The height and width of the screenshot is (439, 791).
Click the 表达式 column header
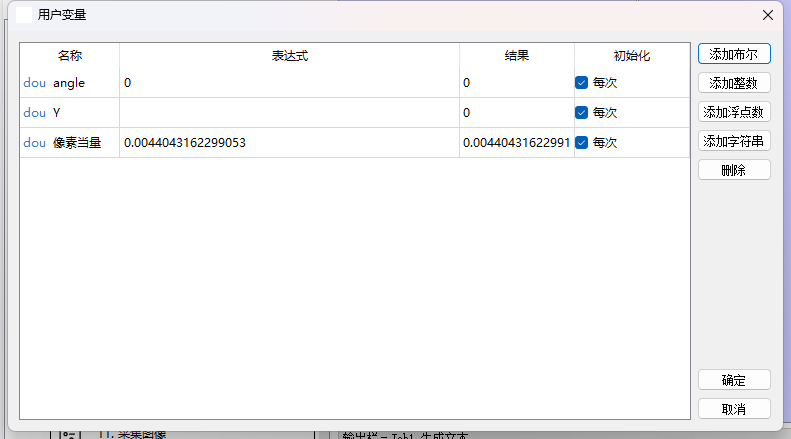289,56
